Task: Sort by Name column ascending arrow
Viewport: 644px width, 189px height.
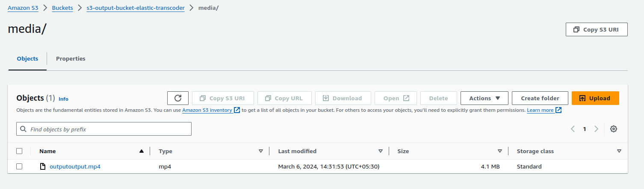Action: point(142,151)
